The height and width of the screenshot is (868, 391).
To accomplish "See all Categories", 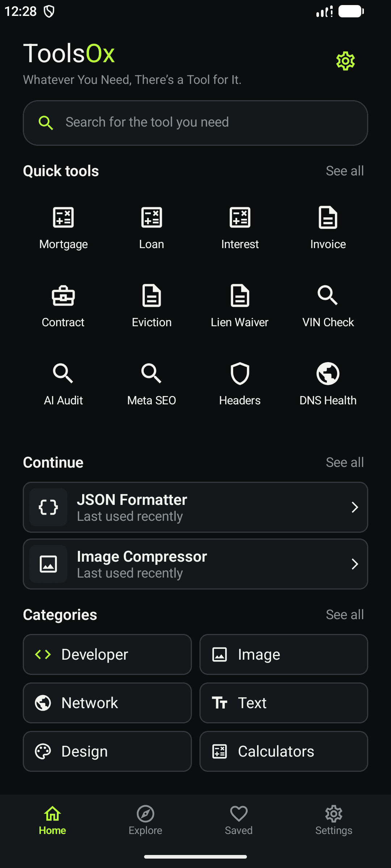I will tap(345, 614).
